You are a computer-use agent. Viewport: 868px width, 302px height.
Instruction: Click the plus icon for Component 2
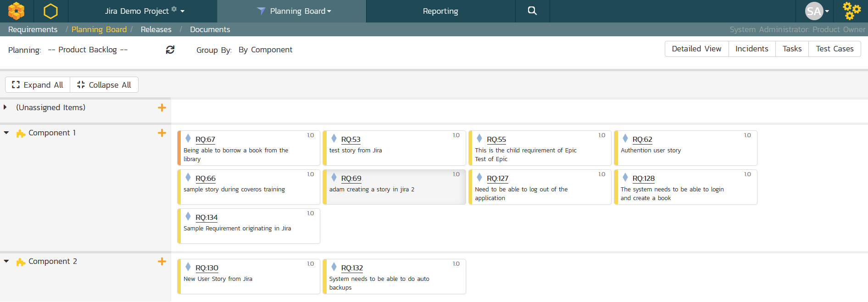tap(162, 262)
